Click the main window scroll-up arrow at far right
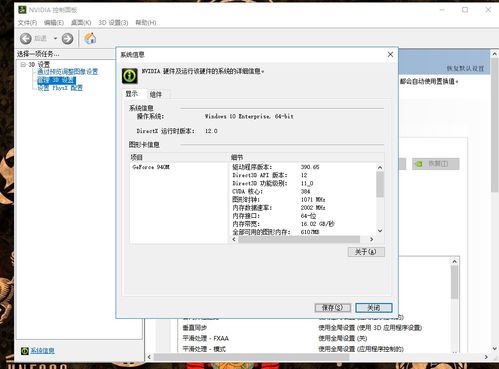This screenshot has height=369, width=499. pyautogui.click(x=495, y=54)
